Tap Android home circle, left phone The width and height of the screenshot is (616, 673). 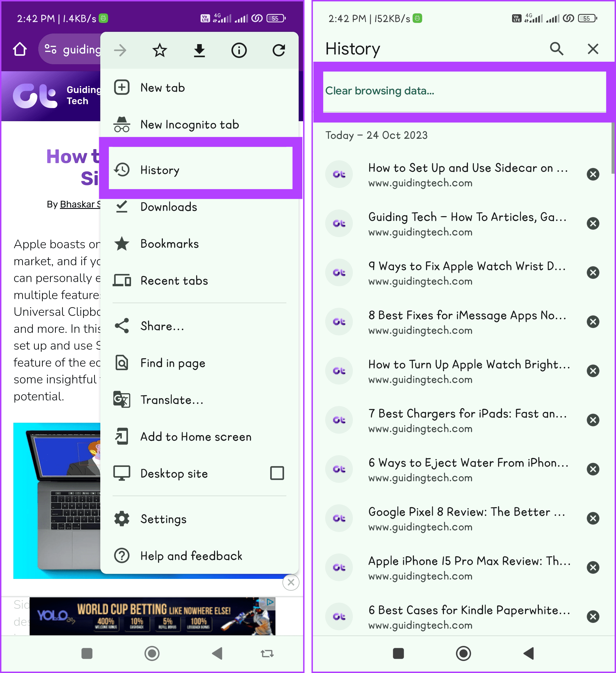[x=152, y=653]
